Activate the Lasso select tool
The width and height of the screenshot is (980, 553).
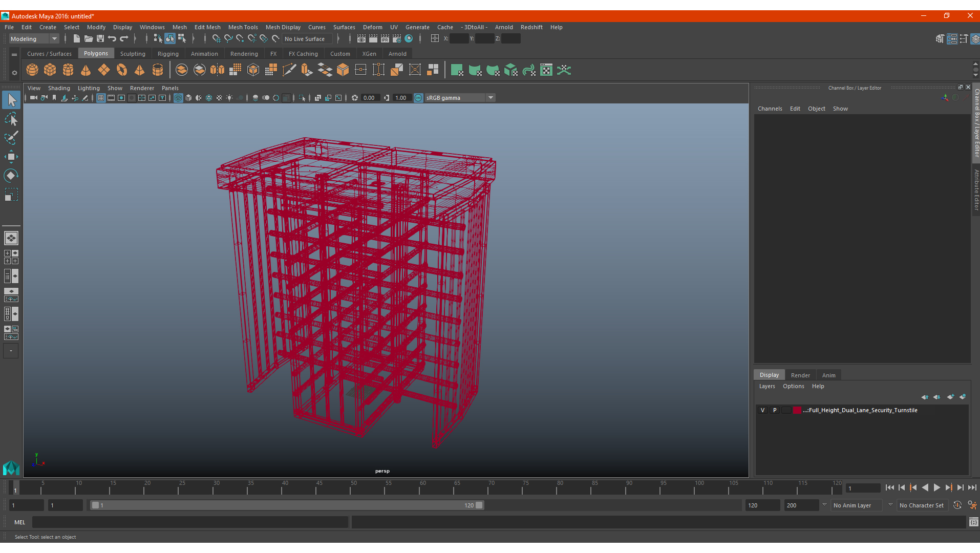coord(11,119)
